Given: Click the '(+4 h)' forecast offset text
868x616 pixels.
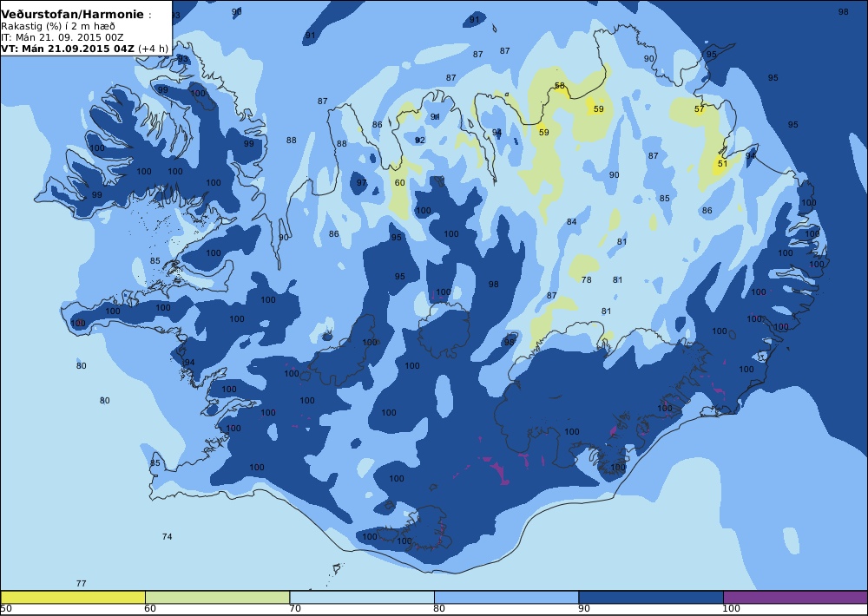Looking at the screenshot, I should 153,49.
